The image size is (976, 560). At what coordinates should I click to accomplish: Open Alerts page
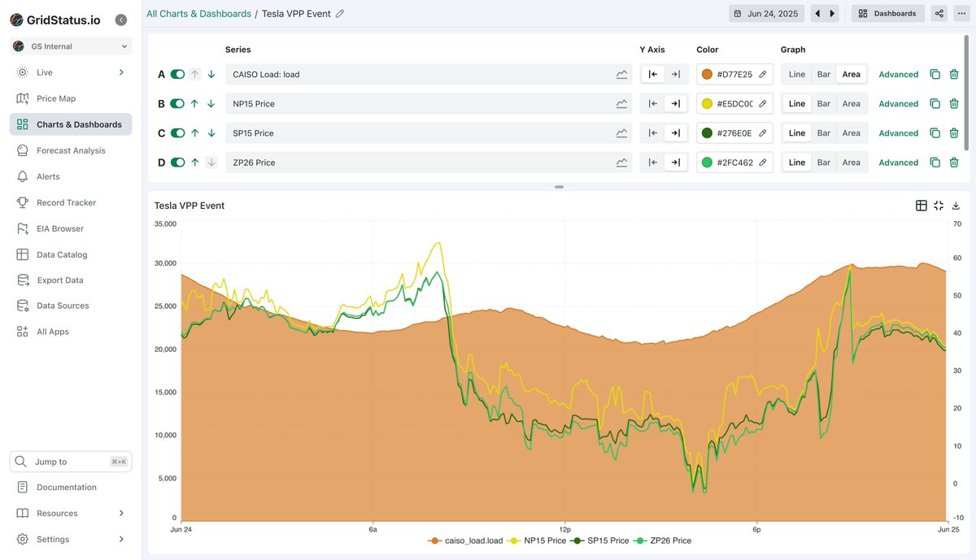(x=71, y=176)
